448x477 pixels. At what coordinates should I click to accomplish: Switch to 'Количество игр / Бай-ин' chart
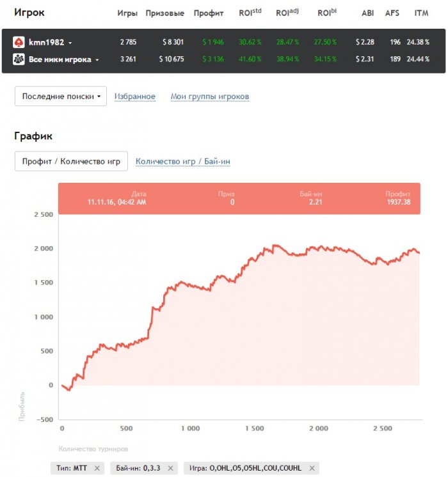point(182,161)
